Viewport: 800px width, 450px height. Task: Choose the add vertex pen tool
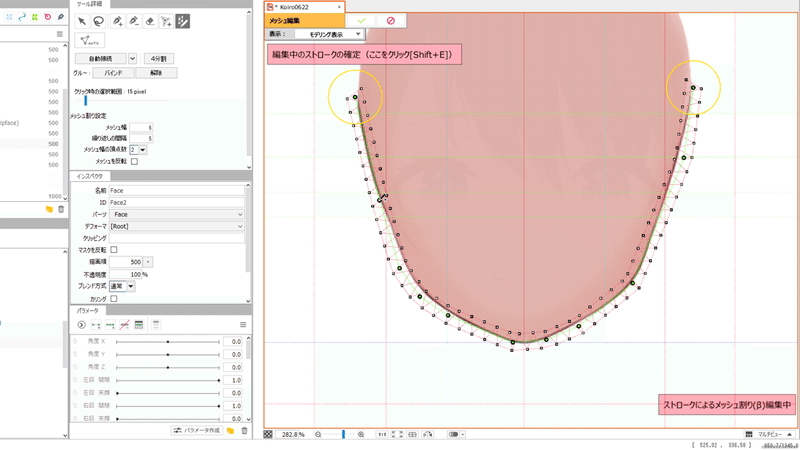[117, 21]
